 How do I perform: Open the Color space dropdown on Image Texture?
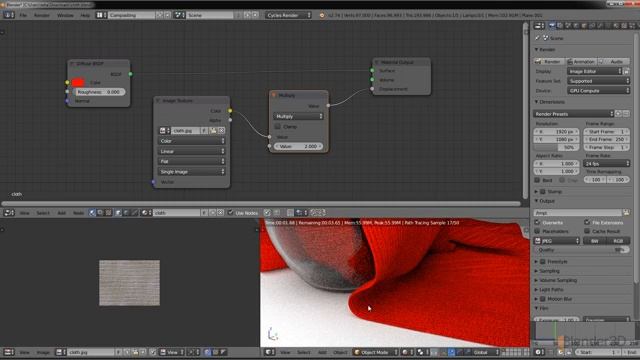191,141
